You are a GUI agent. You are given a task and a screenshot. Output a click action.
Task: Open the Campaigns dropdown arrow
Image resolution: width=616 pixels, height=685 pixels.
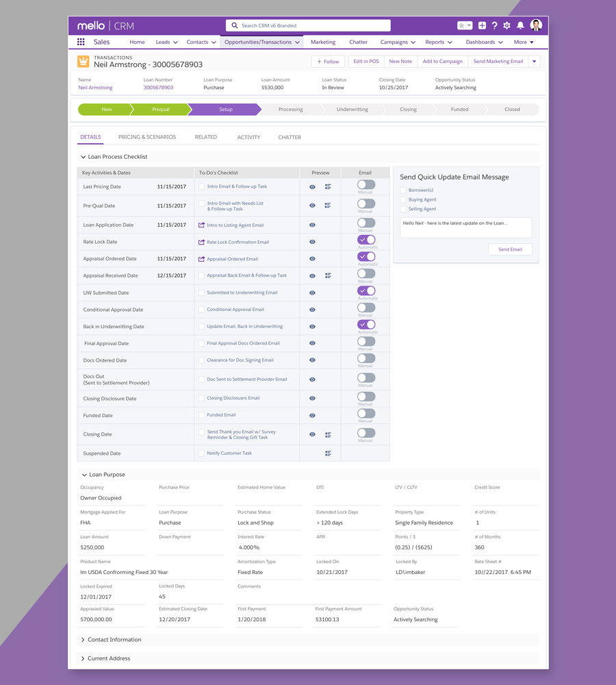(x=413, y=42)
